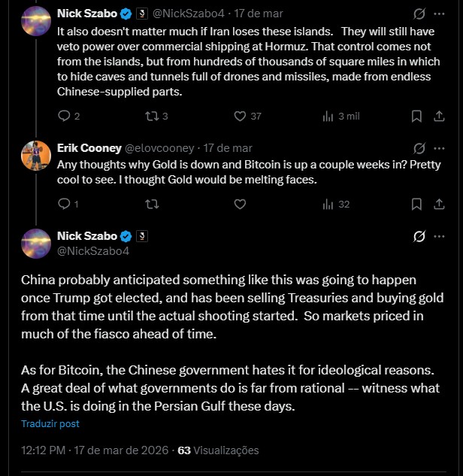The height and width of the screenshot is (476, 463).
Task: Repost Erik Cooney's tweet
Action: pos(151,204)
